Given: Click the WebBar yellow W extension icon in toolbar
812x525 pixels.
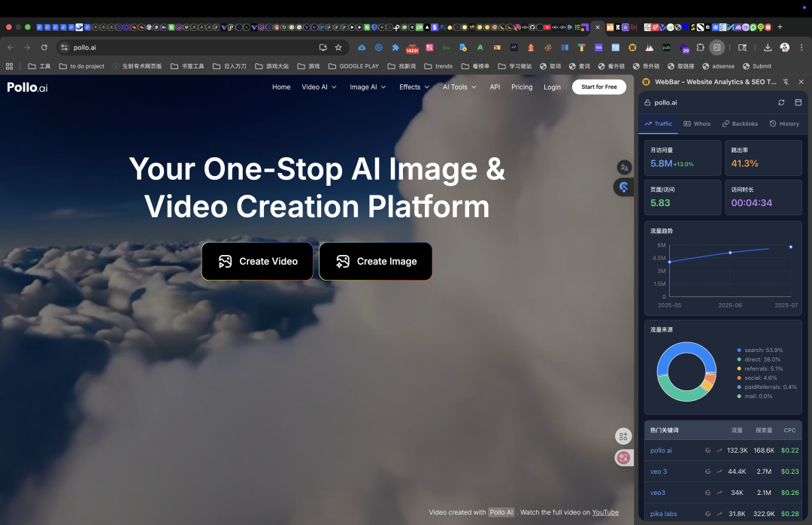Looking at the screenshot, I should (x=632, y=47).
